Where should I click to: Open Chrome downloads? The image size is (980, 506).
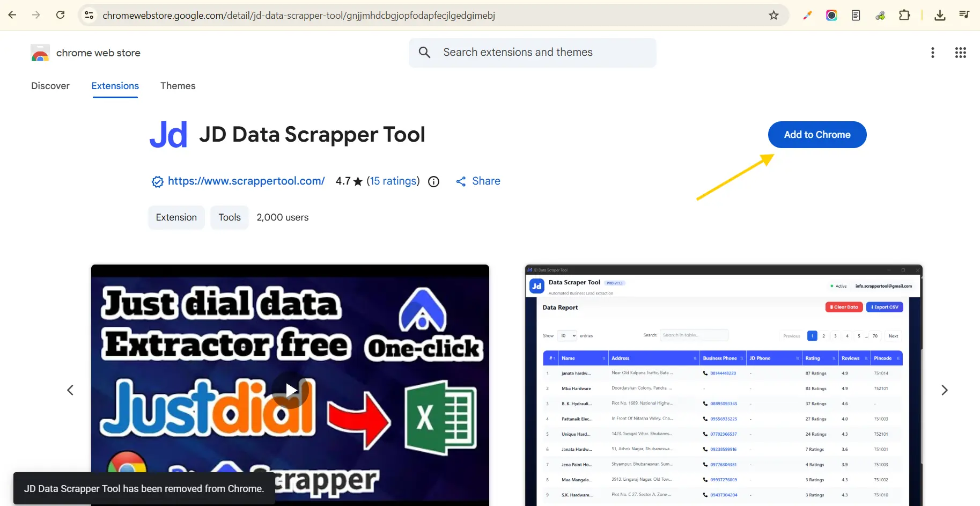click(x=940, y=15)
